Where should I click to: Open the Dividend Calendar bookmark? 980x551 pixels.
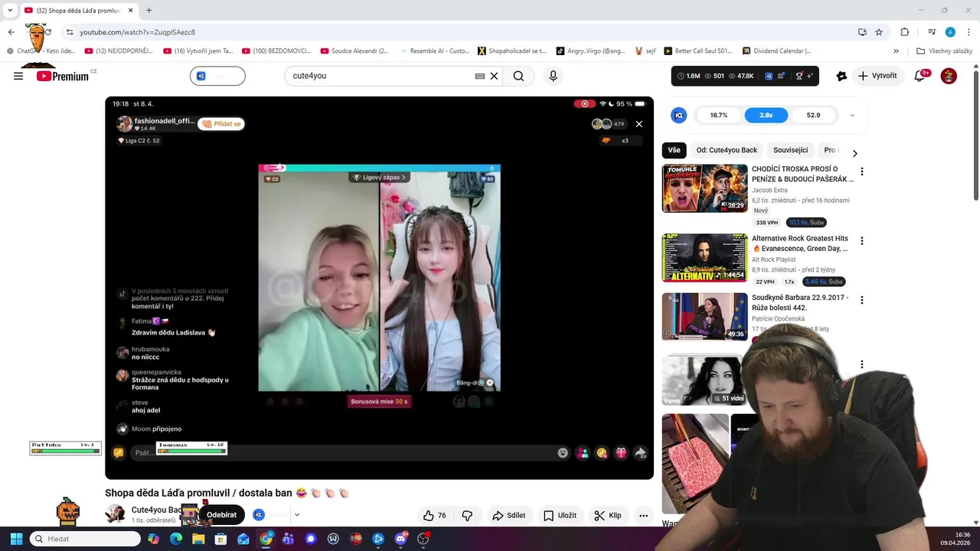(777, 51)
